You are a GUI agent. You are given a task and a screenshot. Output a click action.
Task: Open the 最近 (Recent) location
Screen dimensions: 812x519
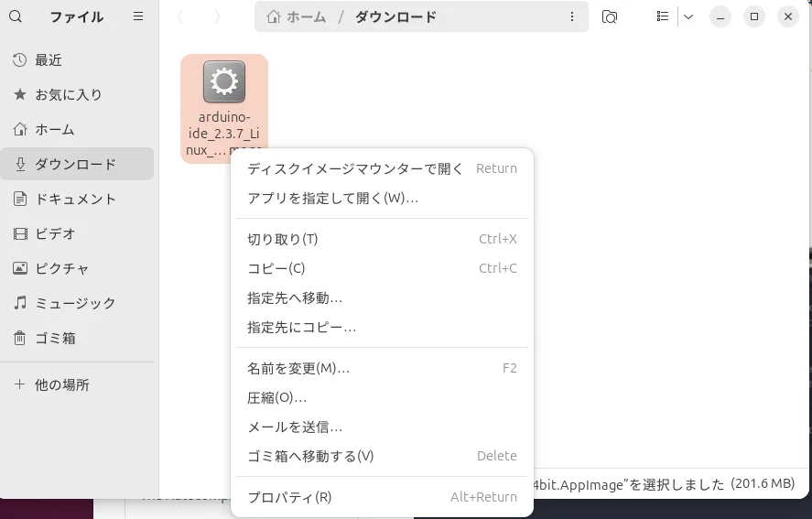coord(48,59)
